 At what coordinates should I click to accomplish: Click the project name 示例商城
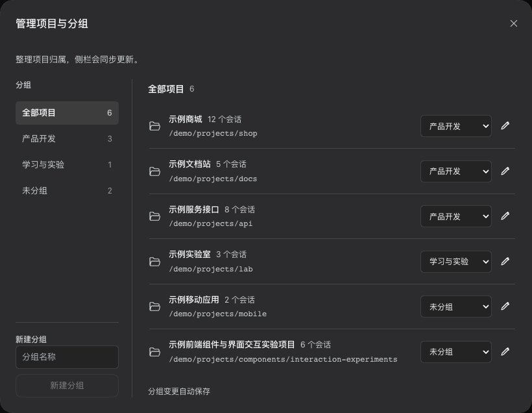pyautogui.click(x=186, y=119)
